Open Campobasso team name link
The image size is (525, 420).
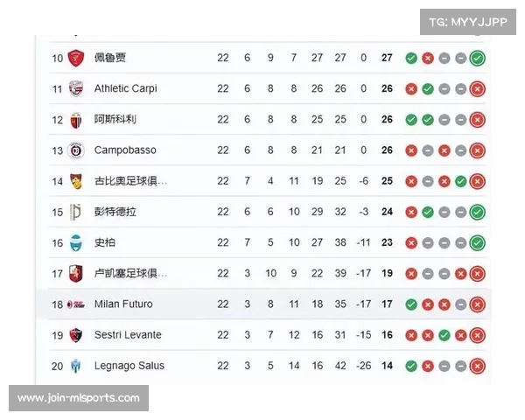[125, 150]
